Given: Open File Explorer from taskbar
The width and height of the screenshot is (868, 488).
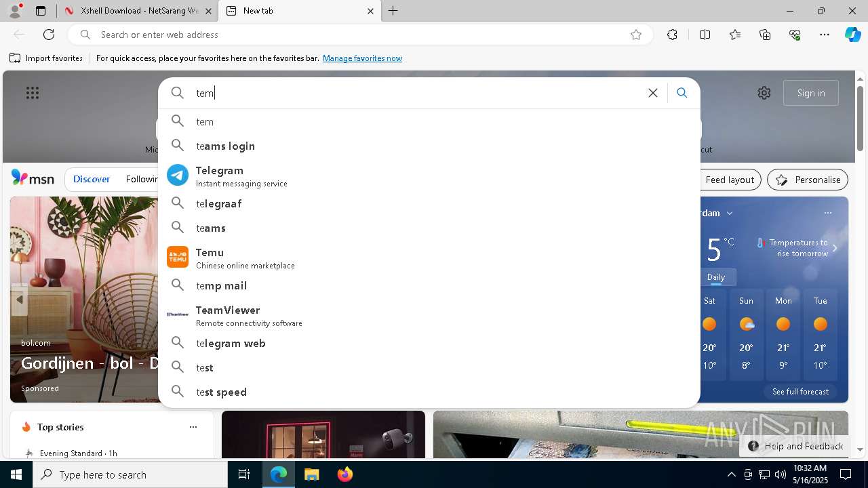Looking at the screenshot, I should 311,474.
